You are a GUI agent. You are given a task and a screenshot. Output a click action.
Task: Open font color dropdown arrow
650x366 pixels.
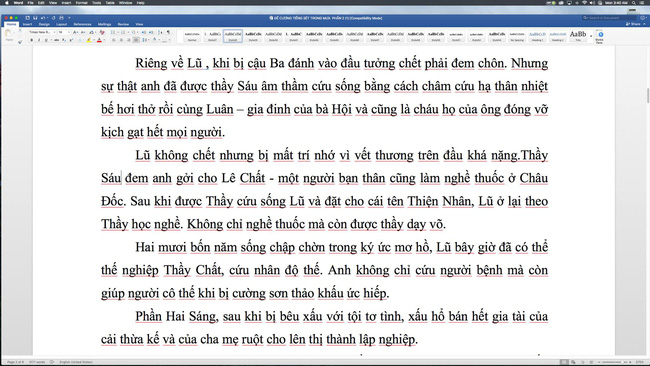click(x=104, y=40)
